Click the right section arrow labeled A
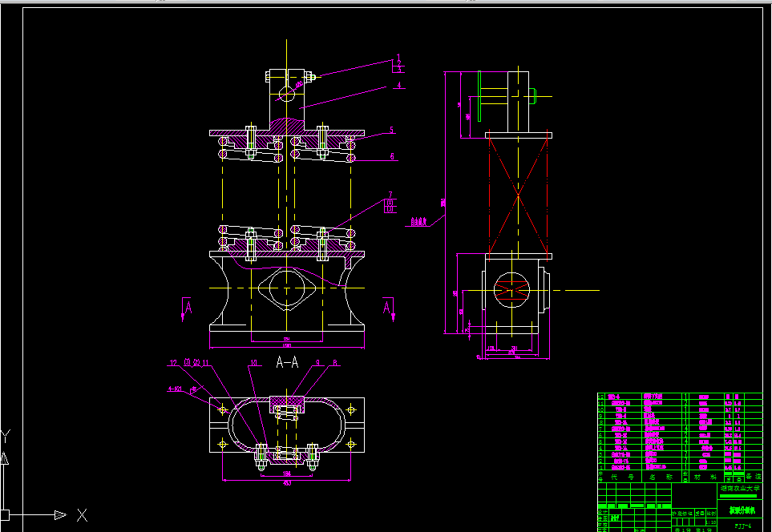This screenshot has width=772, height=532. pyautogui.click(x=387, y=308)
